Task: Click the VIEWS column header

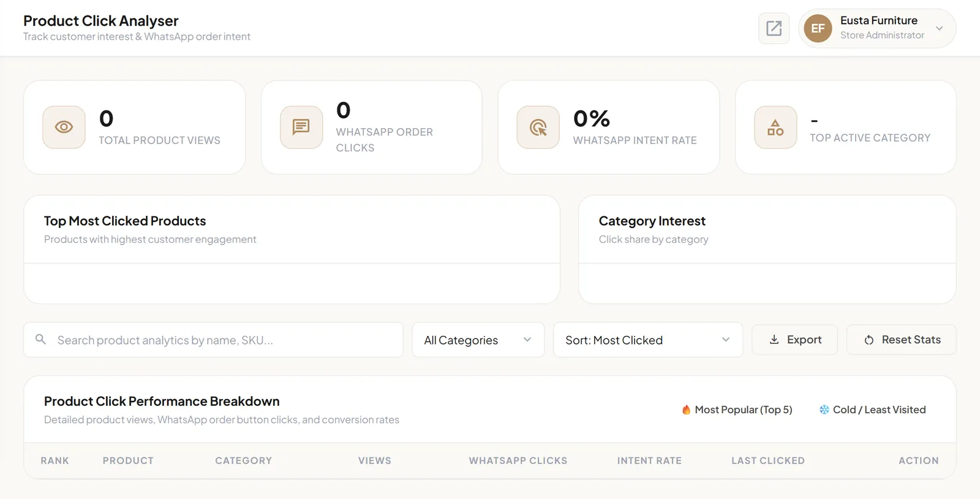Action: tap(374, 460)
